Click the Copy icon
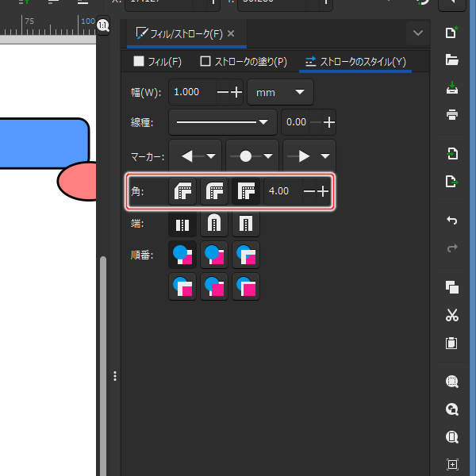476x476 pixels. 451,287
